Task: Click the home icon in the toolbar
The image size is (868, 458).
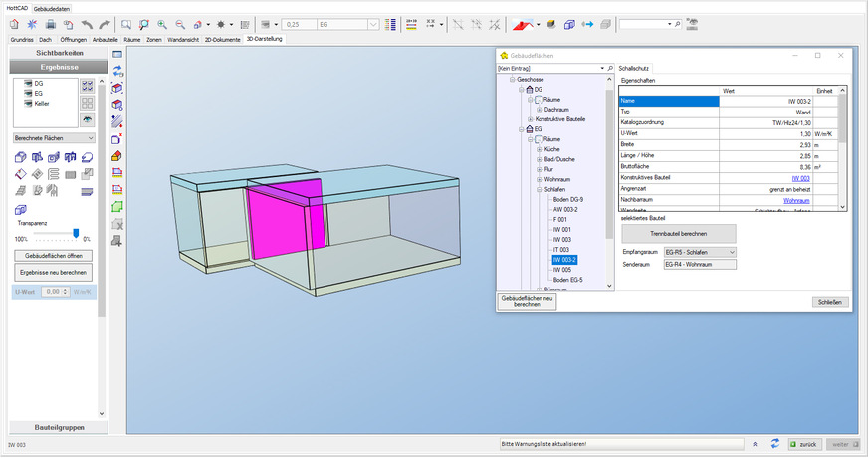Action: pos(15,23)
